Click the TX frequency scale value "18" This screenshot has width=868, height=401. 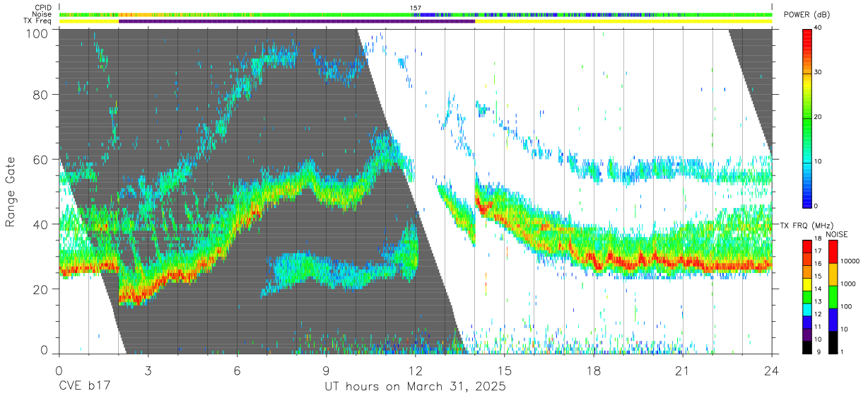[x=819, y=240]
